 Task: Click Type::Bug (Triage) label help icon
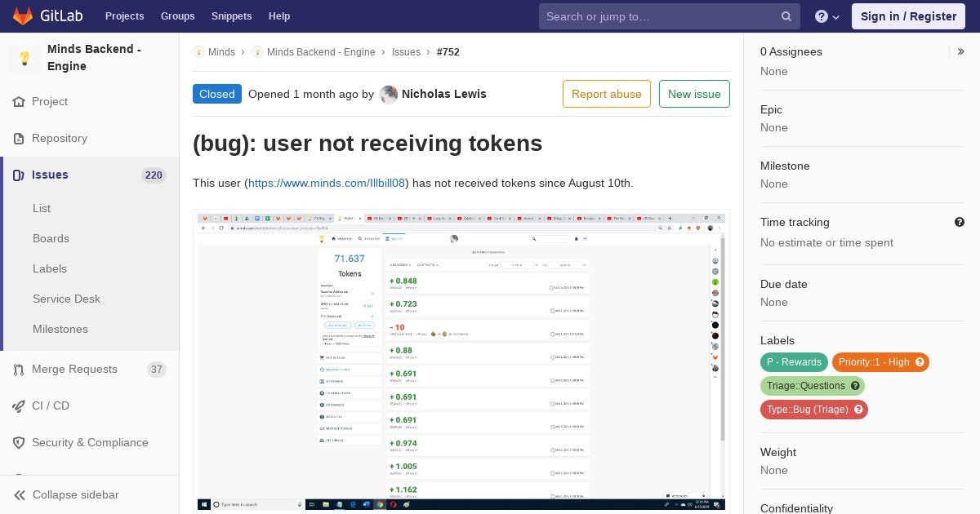[x=858, y=410]
